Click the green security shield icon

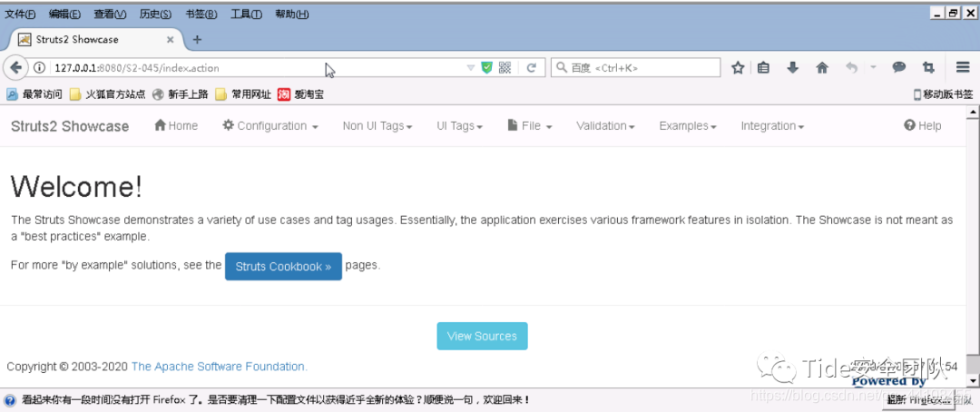tap(487, 67)
